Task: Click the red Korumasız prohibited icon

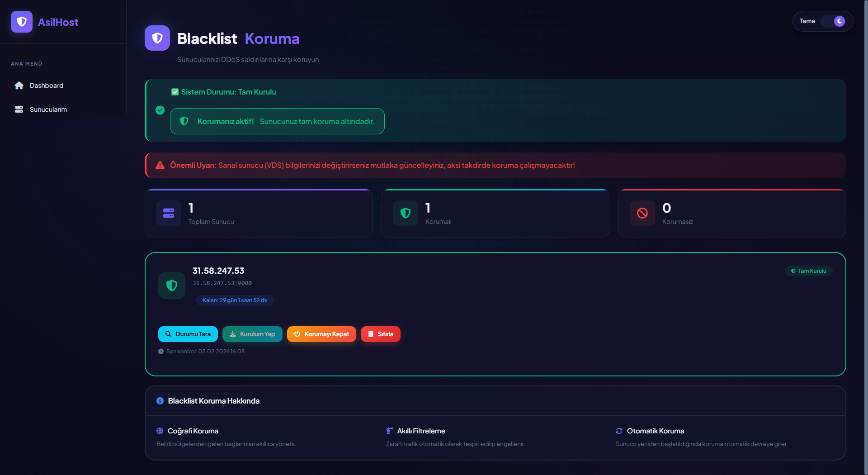Action: (x=642, y=213)
